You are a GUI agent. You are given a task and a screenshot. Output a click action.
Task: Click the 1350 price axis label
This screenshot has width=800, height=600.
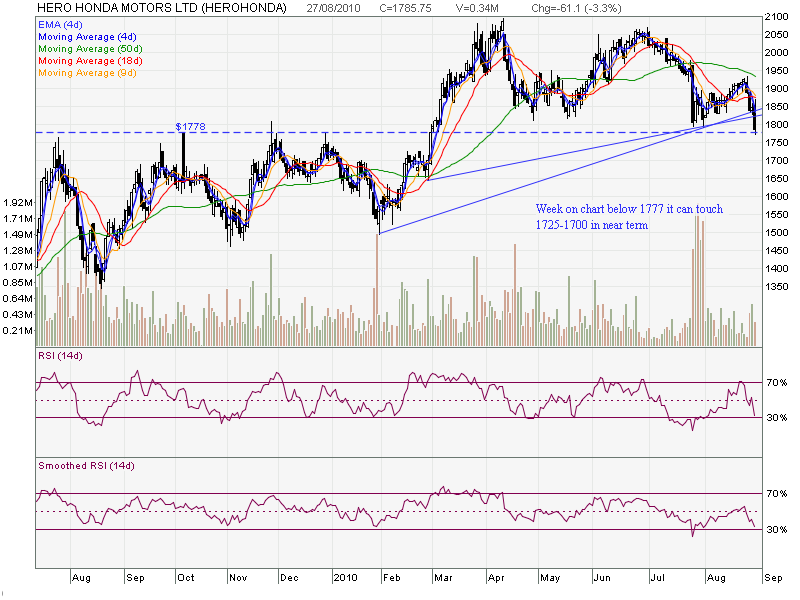click(777, 287)
